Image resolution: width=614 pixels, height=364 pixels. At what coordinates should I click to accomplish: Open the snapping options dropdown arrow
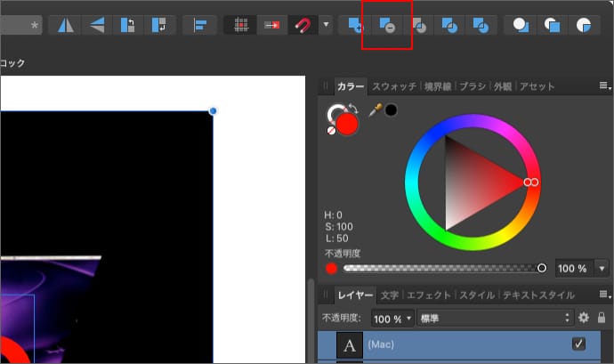(327, 25)
